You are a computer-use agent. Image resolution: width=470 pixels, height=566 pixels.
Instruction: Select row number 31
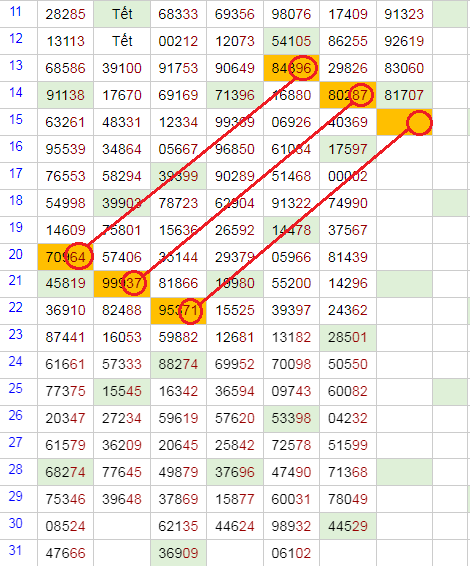16,550
